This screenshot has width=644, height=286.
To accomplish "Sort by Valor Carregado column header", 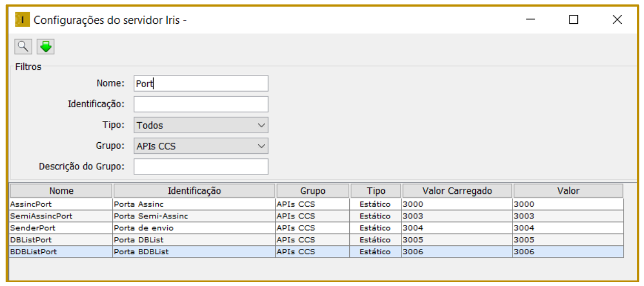I will tap(457, 191).
